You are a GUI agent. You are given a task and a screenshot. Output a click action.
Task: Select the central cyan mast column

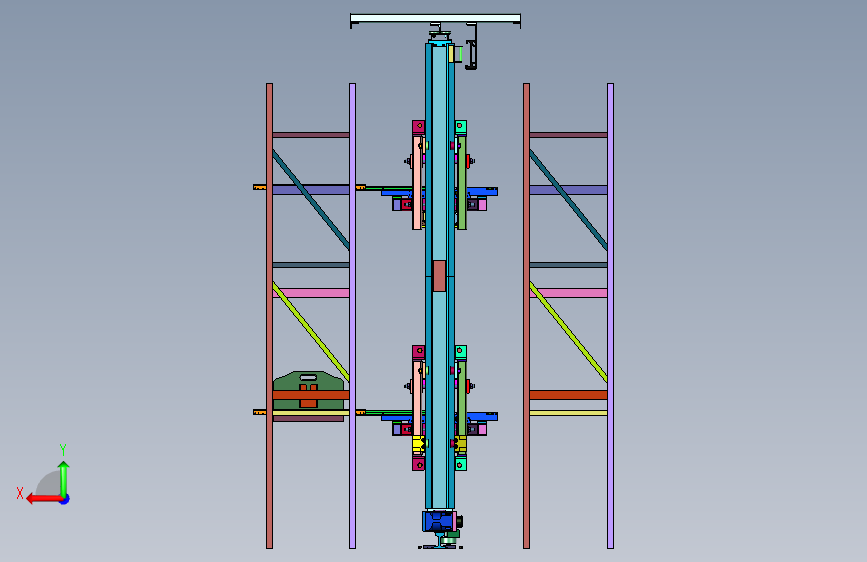[x=440, y=277]
